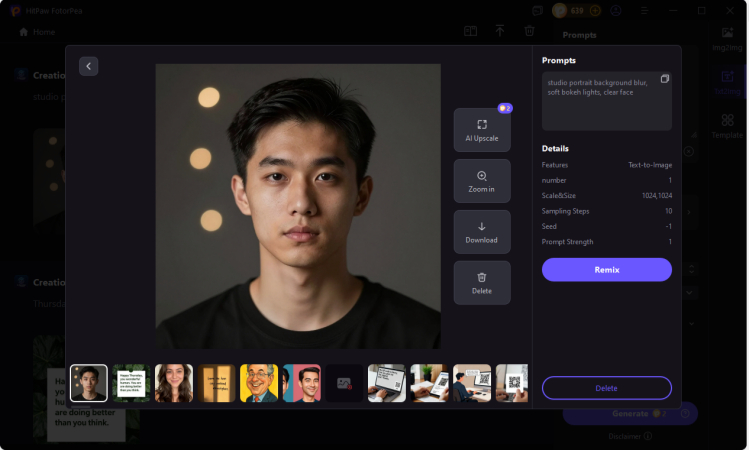This screenshot has height=450, width=749.
Task: Click the add coins plus icon
Action: pyautogui.click(x=595, y=11)
